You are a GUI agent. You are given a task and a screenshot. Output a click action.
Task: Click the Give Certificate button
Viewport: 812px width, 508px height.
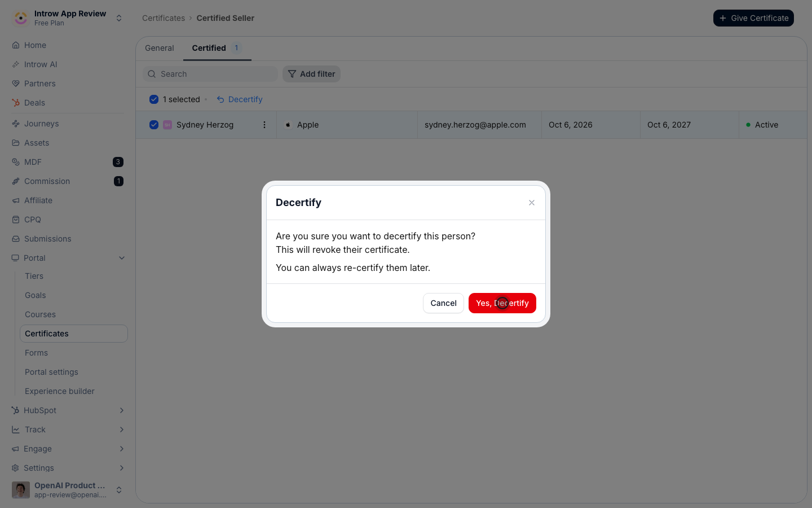(753, 18)
